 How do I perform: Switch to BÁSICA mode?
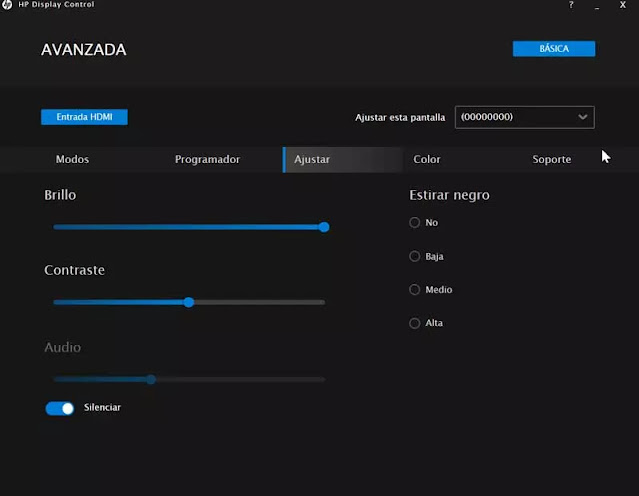pos(554,49)
